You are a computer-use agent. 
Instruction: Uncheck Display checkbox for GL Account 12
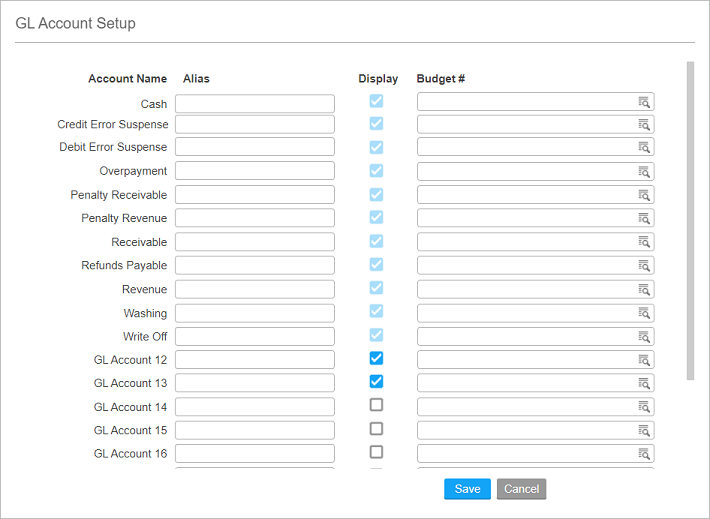tap(376, 358)
